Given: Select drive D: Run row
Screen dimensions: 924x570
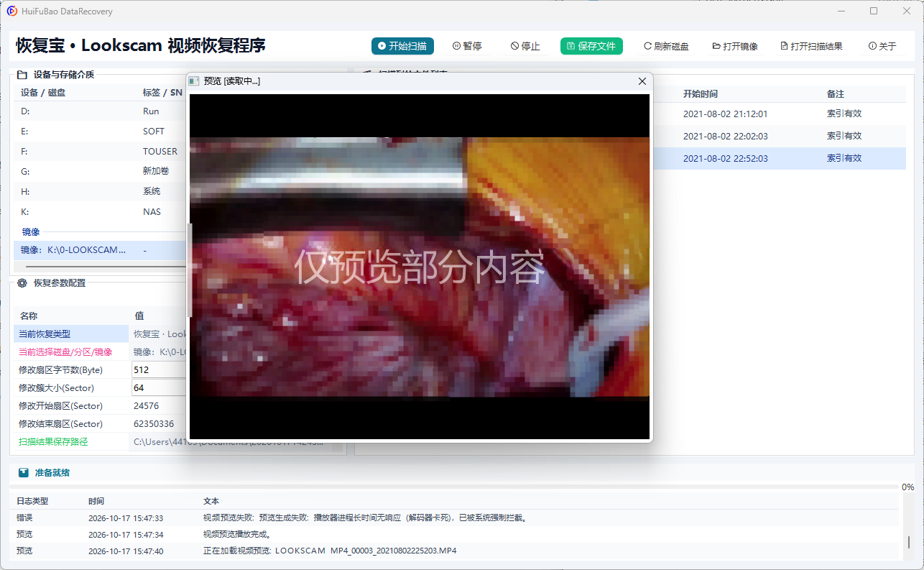Looking at the screenshot, I should [100, 111].
